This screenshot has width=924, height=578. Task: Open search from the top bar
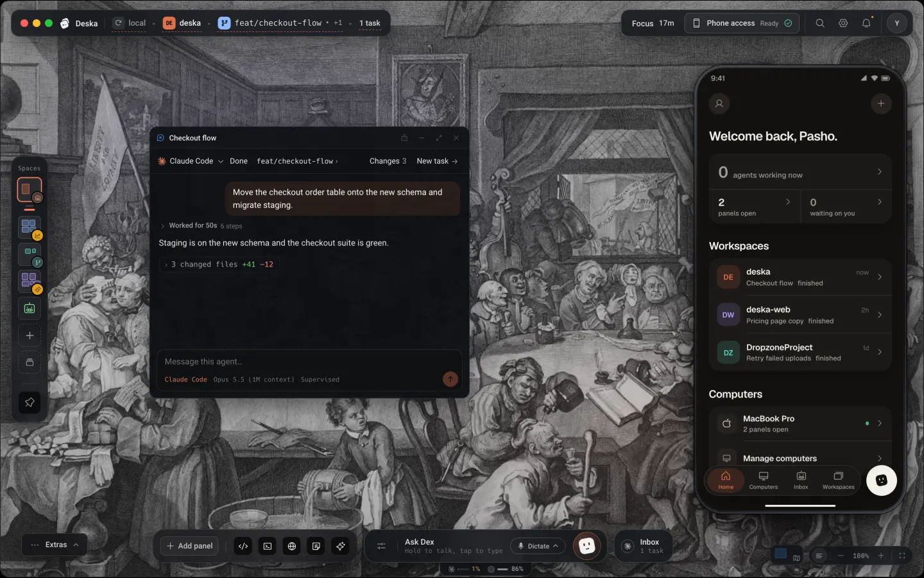[820, 23]
